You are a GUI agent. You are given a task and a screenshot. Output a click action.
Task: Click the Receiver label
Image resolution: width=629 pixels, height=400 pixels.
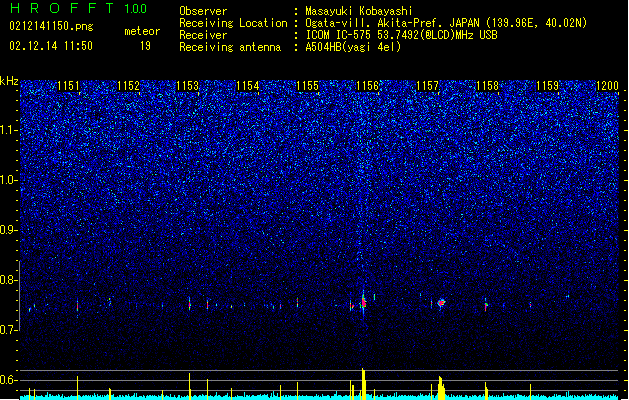click(x=203, y=35)
